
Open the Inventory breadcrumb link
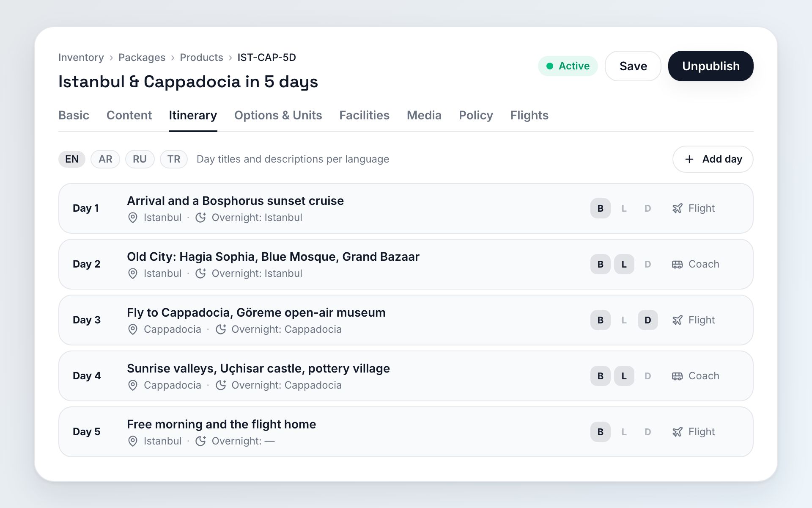click(x=81, y=58)
